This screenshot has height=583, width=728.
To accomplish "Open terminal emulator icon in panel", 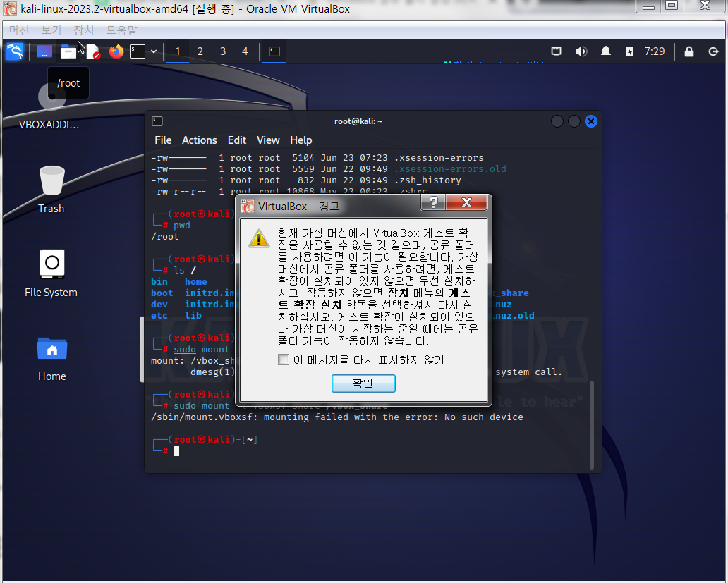I will click(x=138, y=51).
